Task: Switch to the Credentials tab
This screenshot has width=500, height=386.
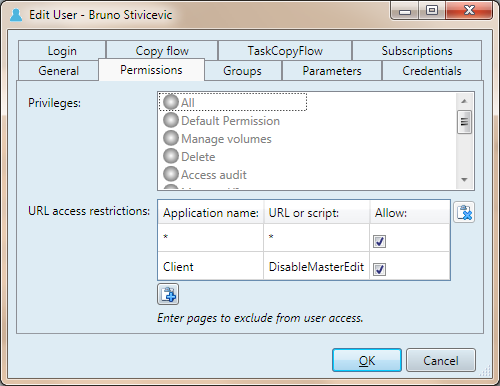Action: point(432,71)
